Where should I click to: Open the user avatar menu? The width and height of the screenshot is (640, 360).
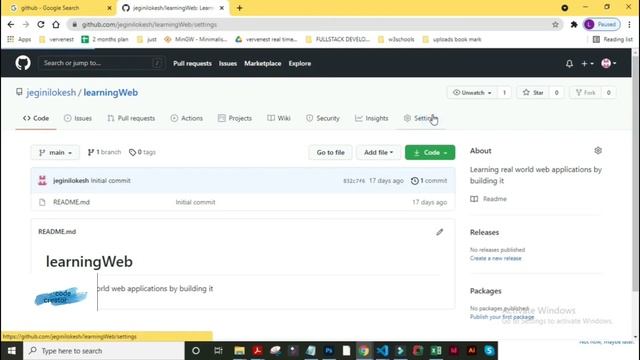coord(609,63)
